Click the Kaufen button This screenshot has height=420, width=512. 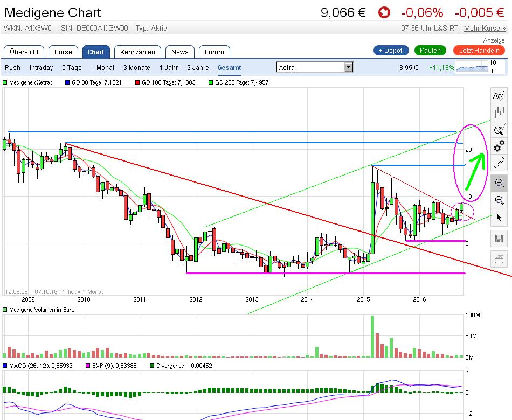coord(430,51)
